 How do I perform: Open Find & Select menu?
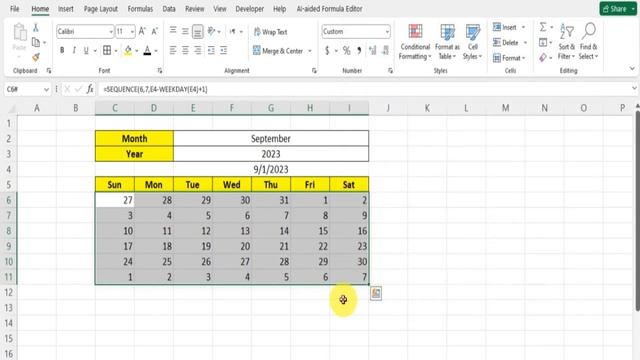[x=588, y=42]
